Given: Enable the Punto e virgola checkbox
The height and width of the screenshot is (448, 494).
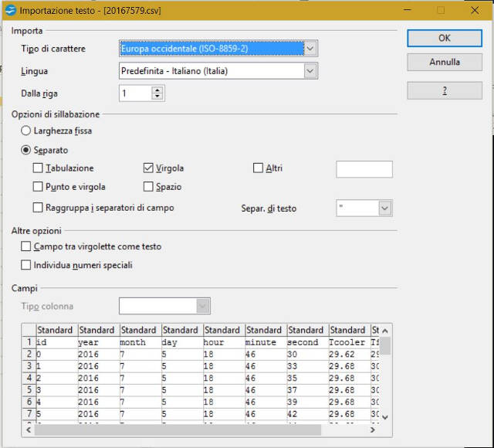Looking at the screenshot, I should pyautogui.click(x=38, y=186).
